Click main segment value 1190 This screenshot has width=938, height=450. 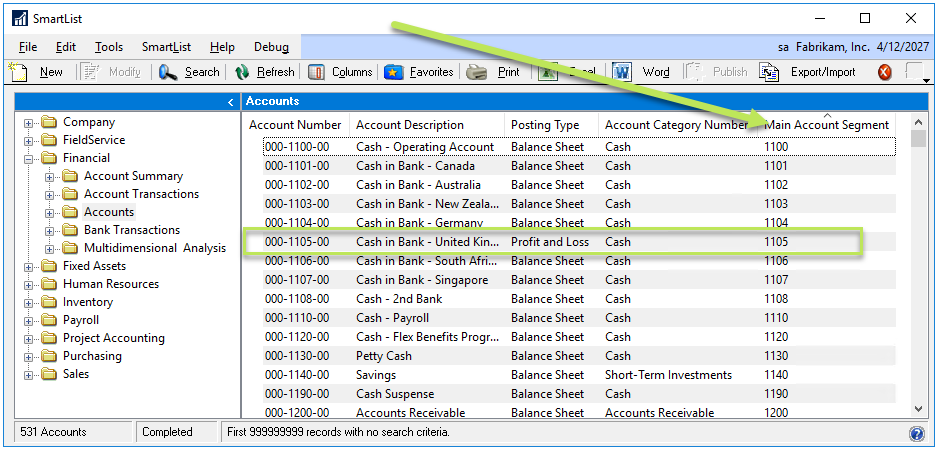[x=776, y=394]
